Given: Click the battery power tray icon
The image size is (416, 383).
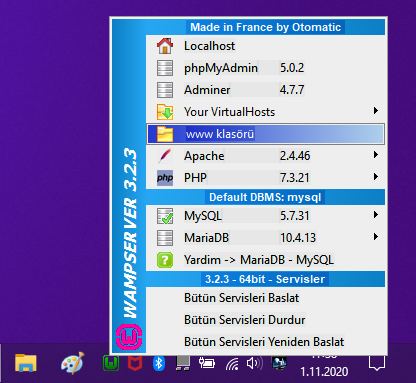Looking at the screenshot, I should [x=207, y=363].
